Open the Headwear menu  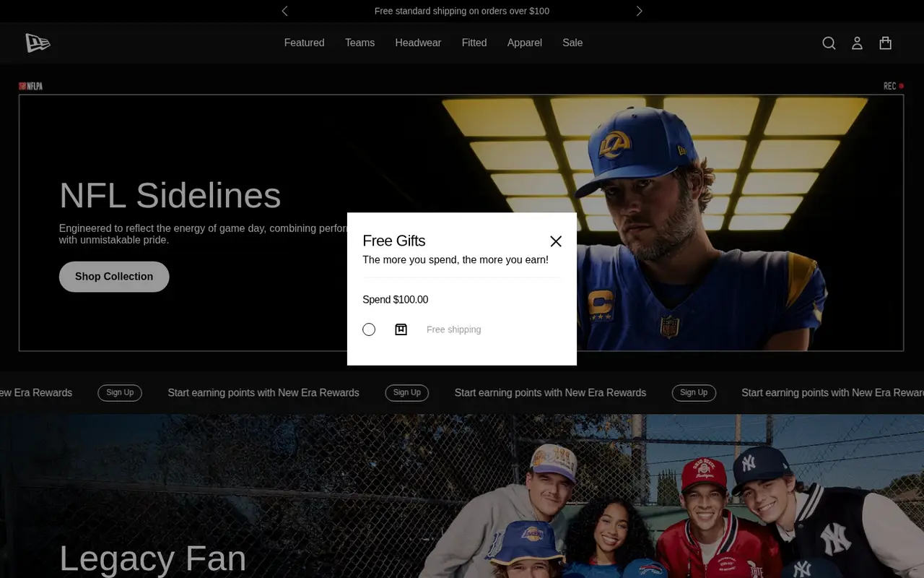(418, 43)
